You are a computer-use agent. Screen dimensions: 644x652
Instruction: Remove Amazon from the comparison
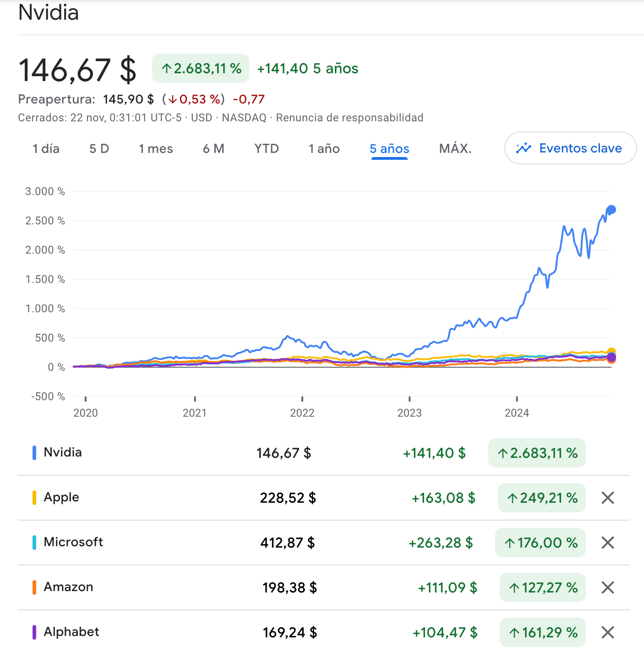(607, 587)
